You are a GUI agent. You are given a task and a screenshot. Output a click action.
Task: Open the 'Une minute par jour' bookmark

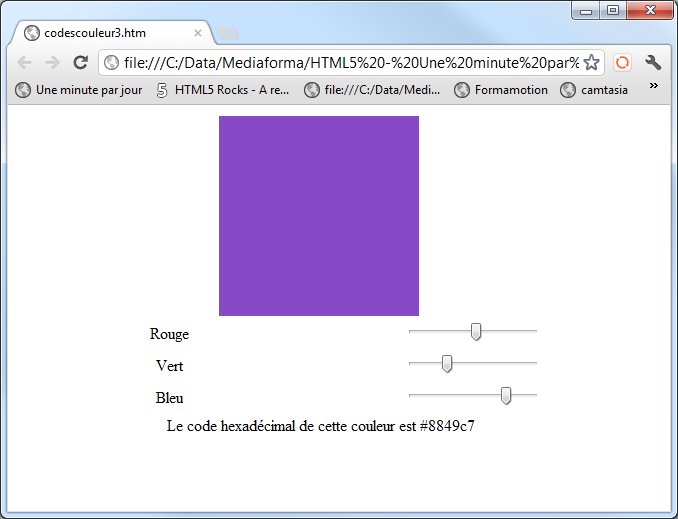[78, 90]
